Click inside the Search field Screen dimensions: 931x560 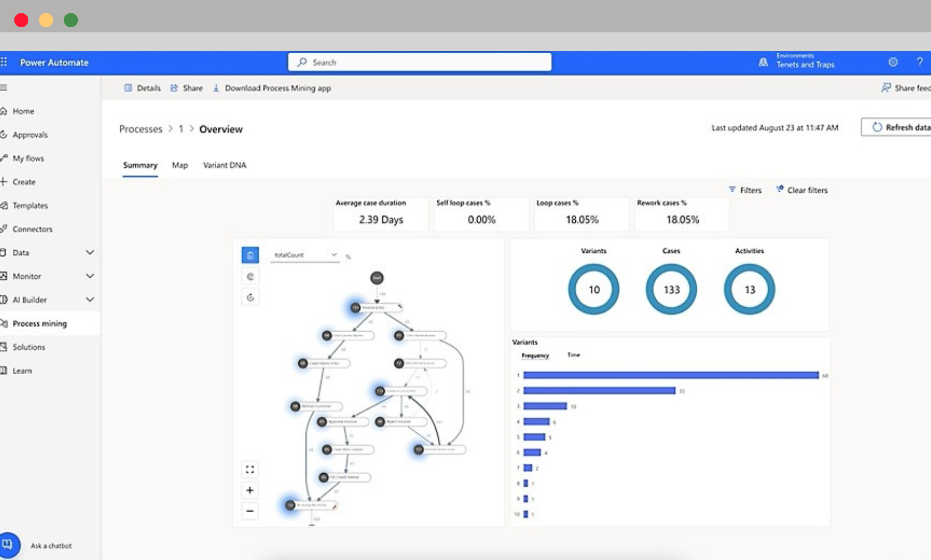tap(420, 62)
